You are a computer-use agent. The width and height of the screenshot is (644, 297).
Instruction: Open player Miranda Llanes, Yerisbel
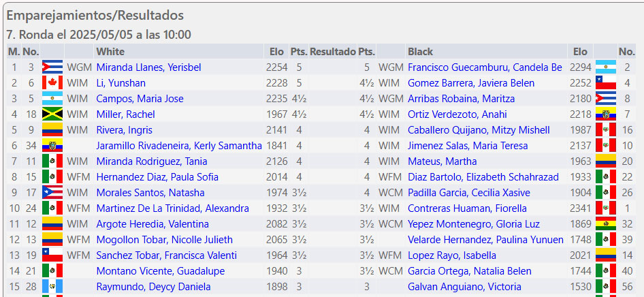pos(148,67)
